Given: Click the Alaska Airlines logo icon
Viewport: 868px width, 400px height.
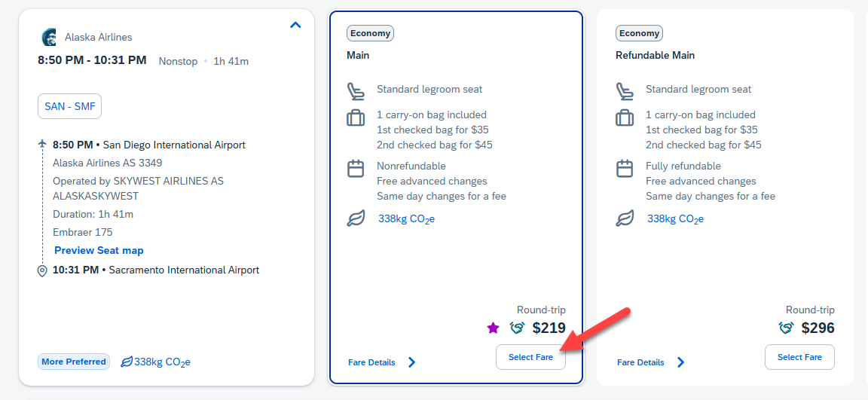Looking at the screenshot, I should click(48, 38).
